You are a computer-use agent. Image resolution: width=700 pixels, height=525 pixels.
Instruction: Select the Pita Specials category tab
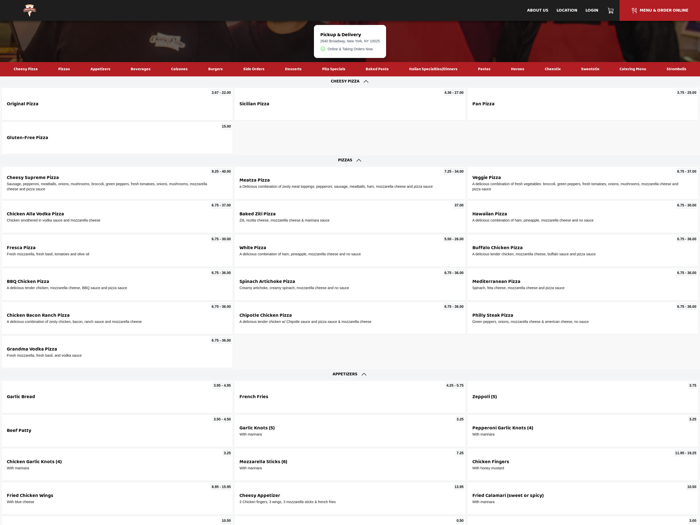point(333,69)
